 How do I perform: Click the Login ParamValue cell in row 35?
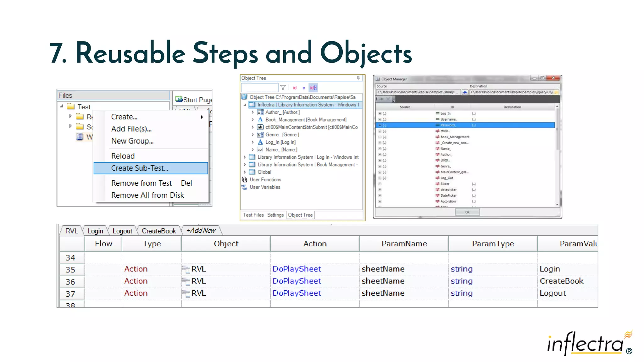click(x=568, y=269)
